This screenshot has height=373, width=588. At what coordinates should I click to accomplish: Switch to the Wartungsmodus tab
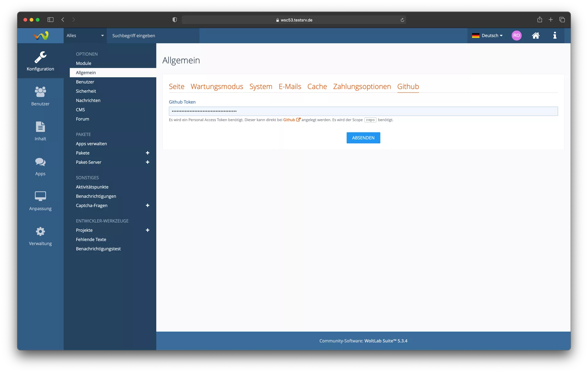[217, 86]
